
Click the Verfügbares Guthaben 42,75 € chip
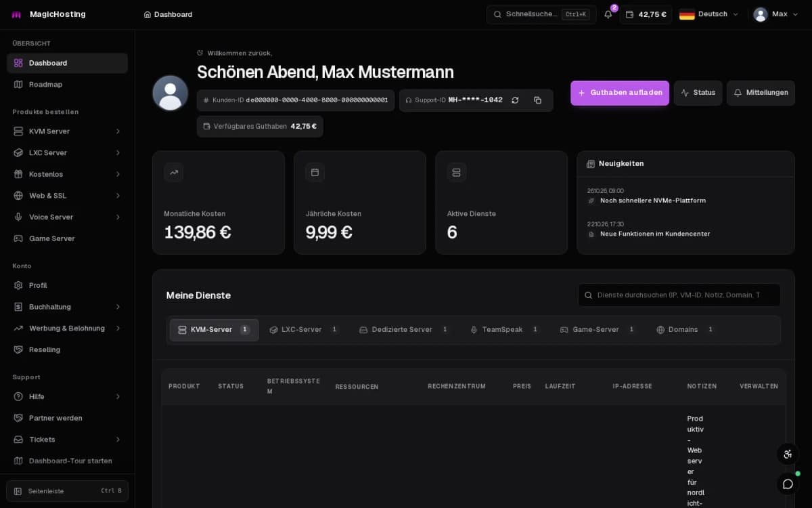pos(260,127)
